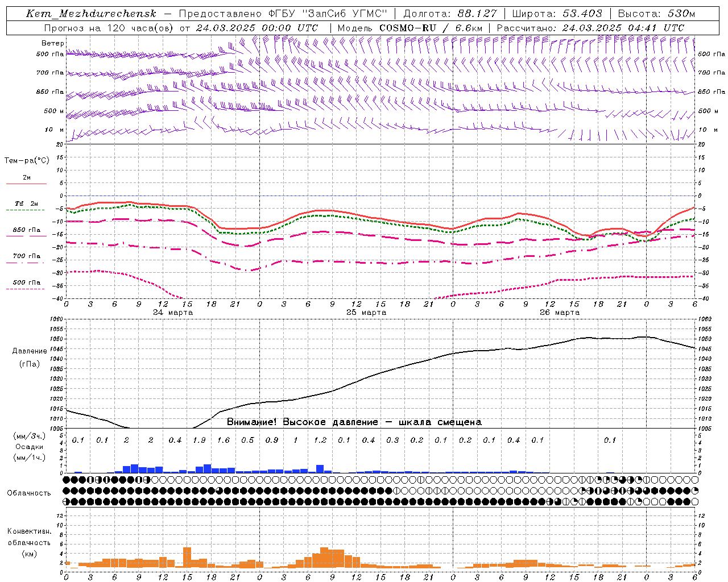Click the 20 label on right temperature axis
This screenshot has width=728, height=582.
point(701,144)
